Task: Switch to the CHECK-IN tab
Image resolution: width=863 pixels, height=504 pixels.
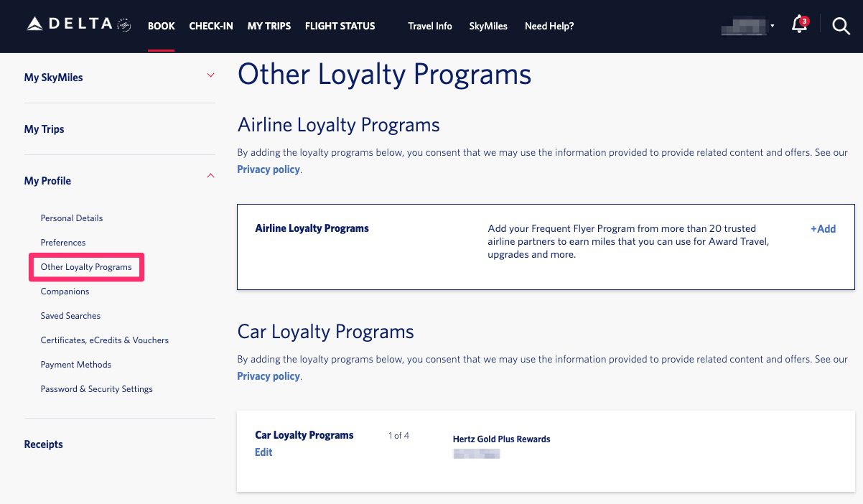Action: [211, 26]
